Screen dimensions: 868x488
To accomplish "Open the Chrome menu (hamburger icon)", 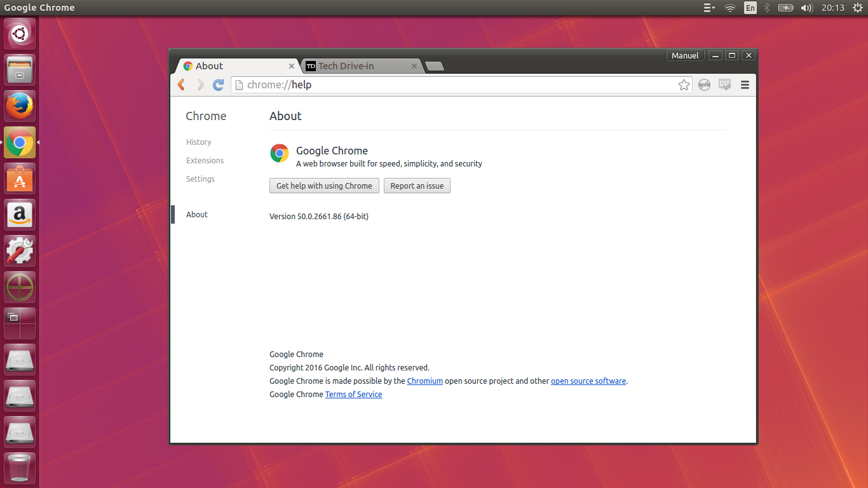I will [744, 84].
